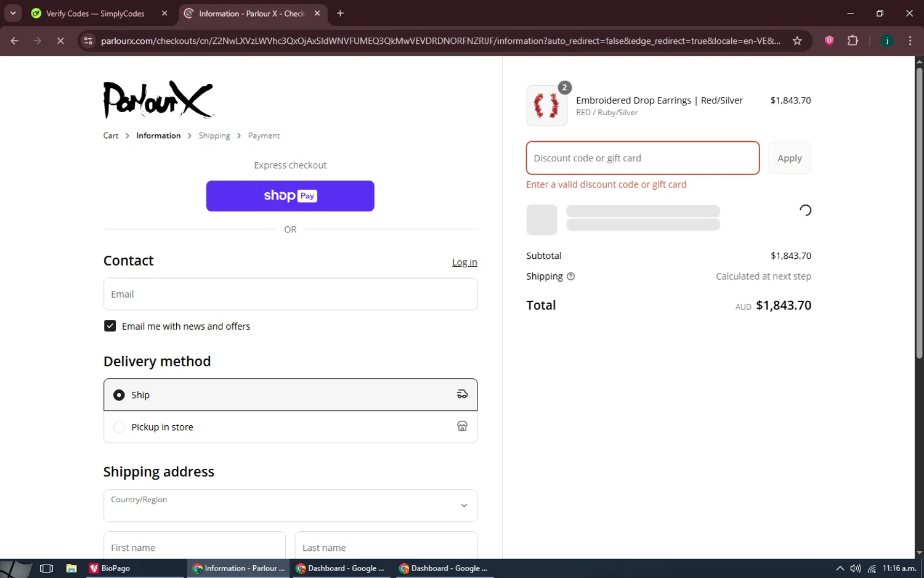Viewport: 924px width, 578px height.
Task: Click the product title Embroidered Drop Earrings
Action: click(x=659, y=100)
